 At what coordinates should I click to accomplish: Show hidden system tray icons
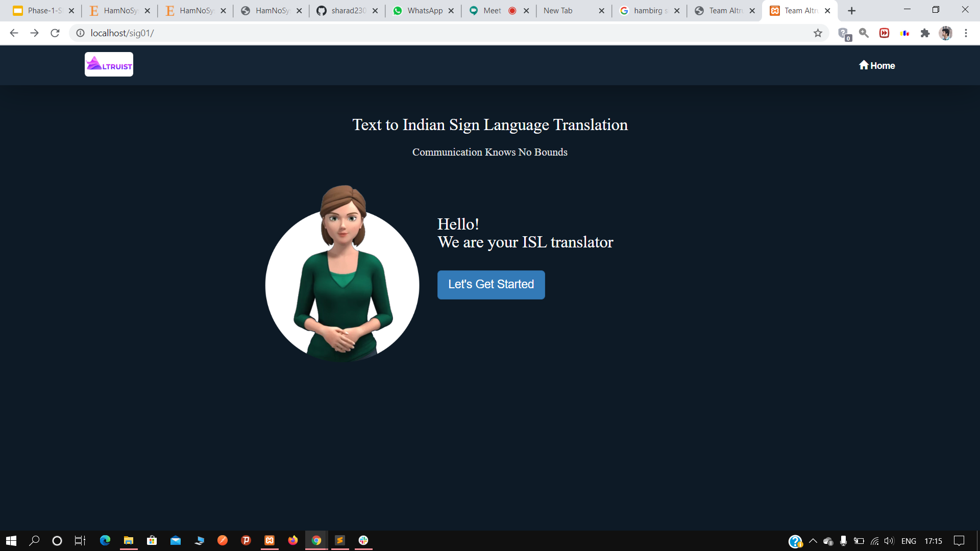coord(813,541)
